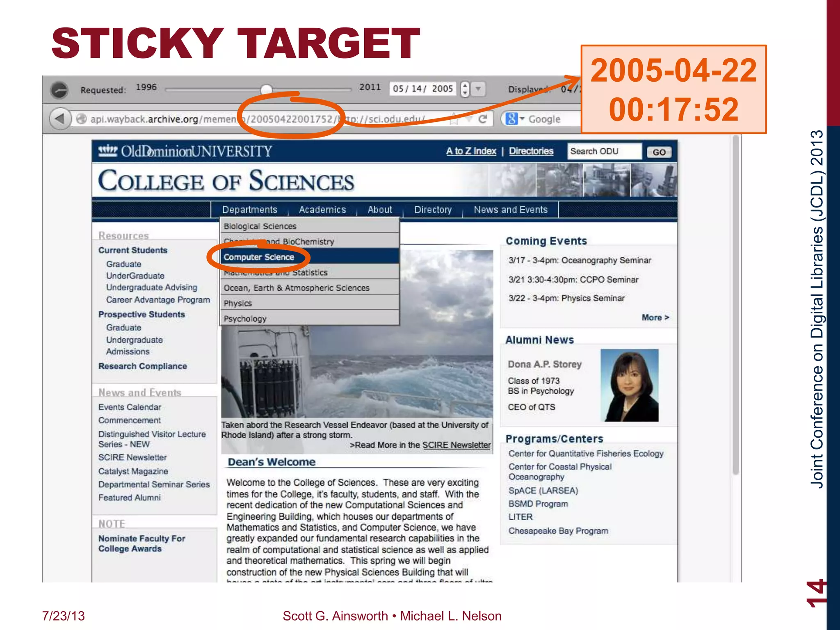The image size is (840, 630).
Task: Open Career Advantage Program link
Action: [x=158, y=300]
